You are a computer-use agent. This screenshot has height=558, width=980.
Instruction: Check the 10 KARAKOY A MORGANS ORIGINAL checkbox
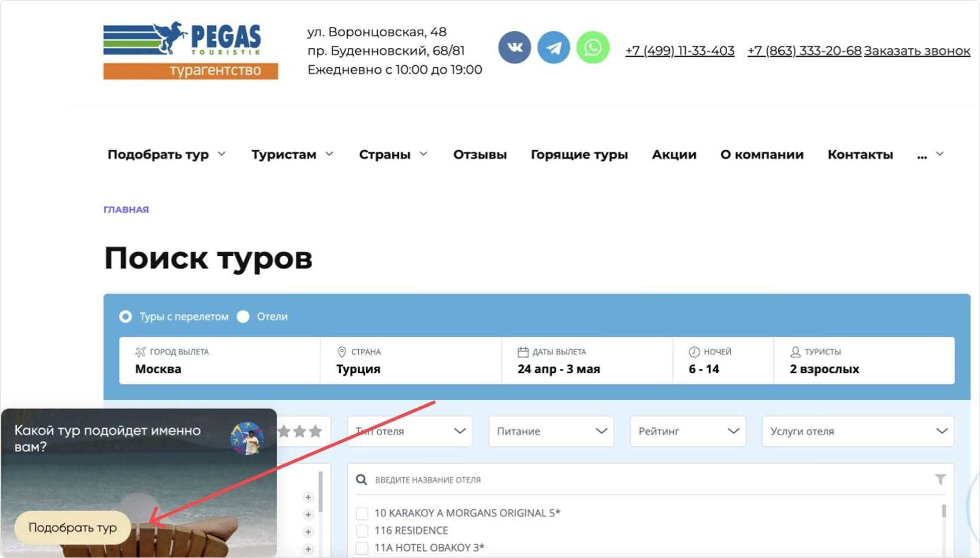point(362,512)
